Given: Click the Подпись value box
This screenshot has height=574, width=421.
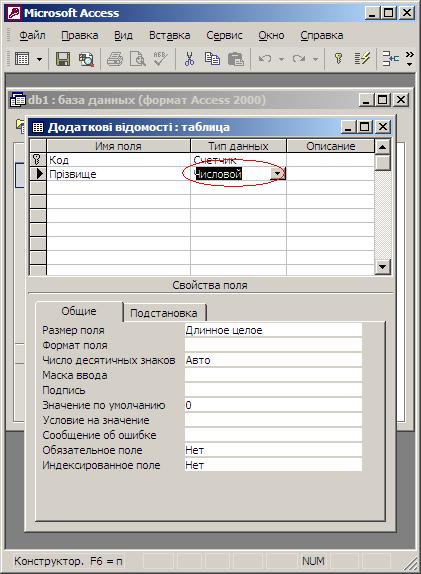Looking at the screenshot, I should (273, 390).
